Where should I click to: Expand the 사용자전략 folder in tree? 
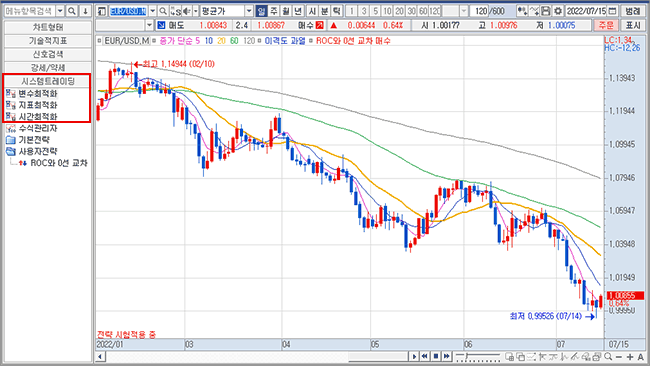coord(32,152)
